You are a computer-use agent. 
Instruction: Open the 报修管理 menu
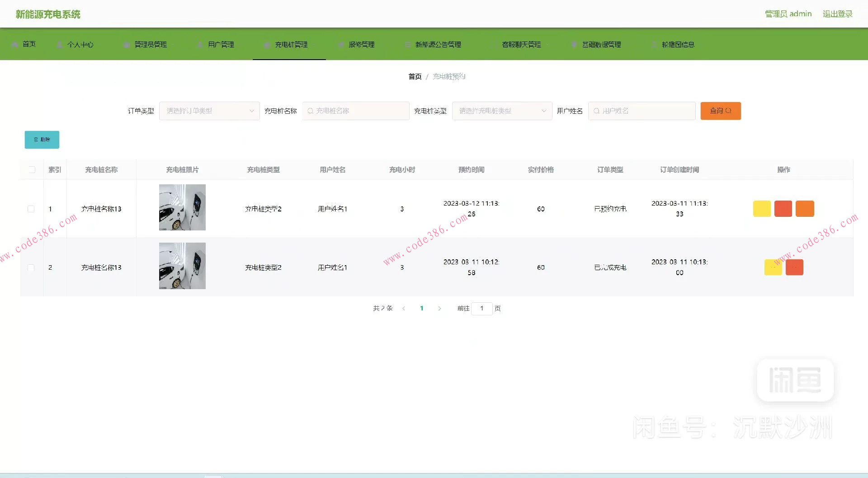tap(361, 45)
